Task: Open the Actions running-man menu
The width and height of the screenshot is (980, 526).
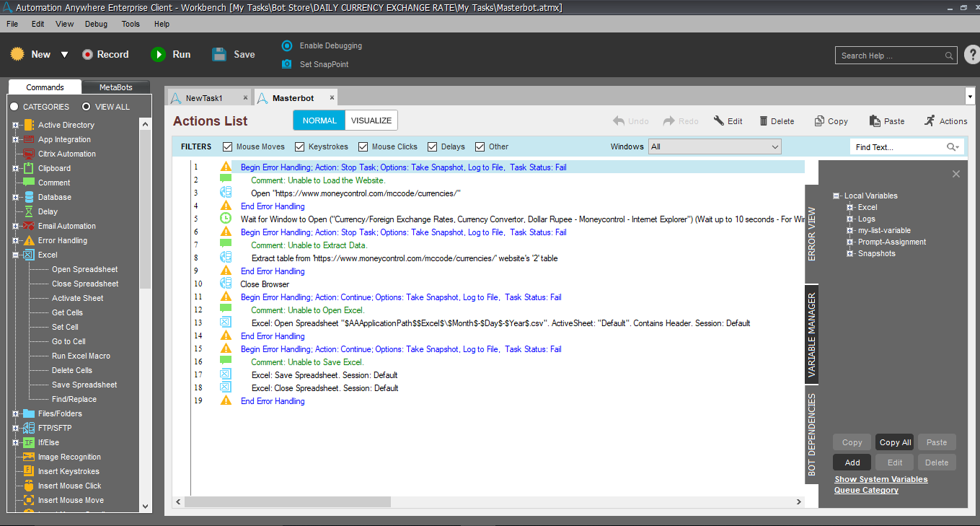Action: coord(930,121)
